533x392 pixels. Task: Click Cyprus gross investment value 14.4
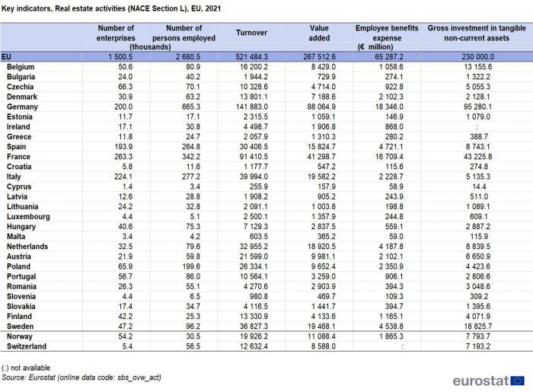(479, 186)
